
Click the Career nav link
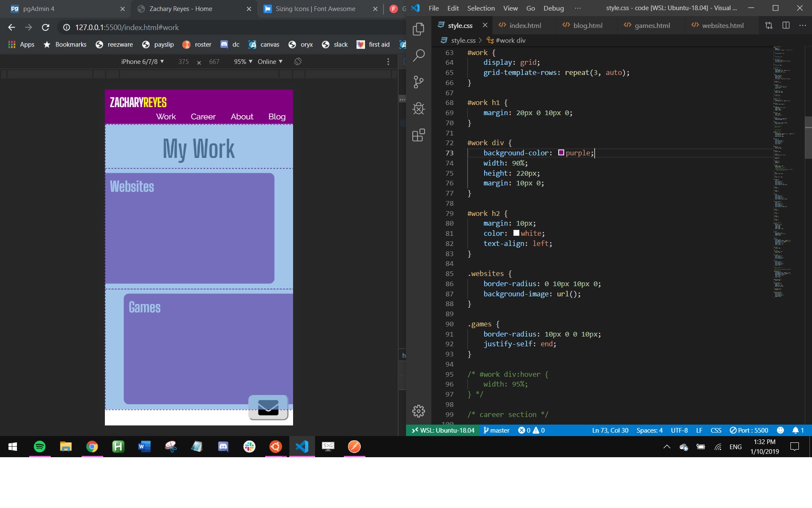pyautogui.click(x=203, y=116)
